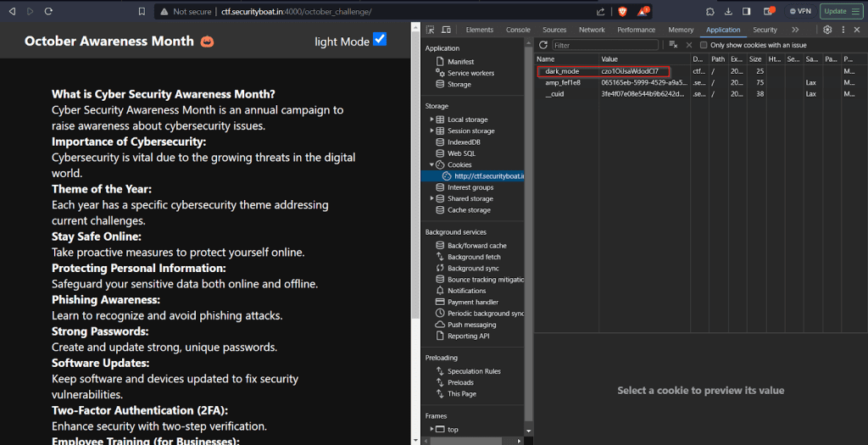Select Web SQL in storage tree

(x=461, y=153)
